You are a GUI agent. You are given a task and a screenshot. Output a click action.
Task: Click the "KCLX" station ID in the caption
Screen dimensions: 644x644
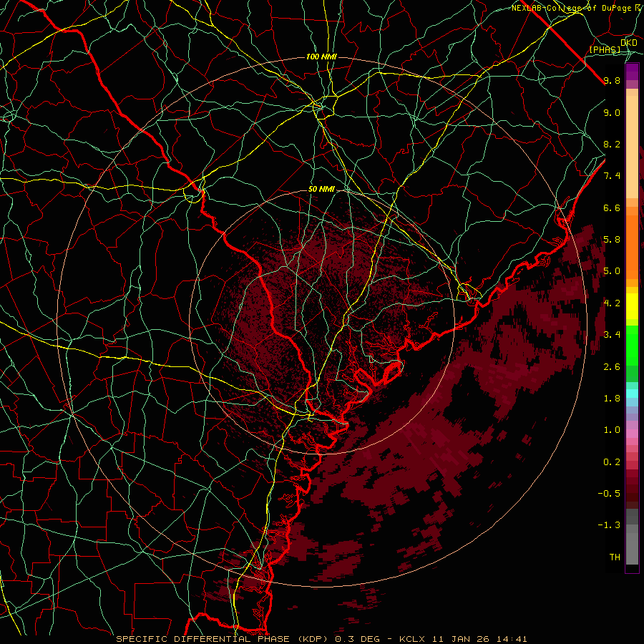tap(411, 639)
